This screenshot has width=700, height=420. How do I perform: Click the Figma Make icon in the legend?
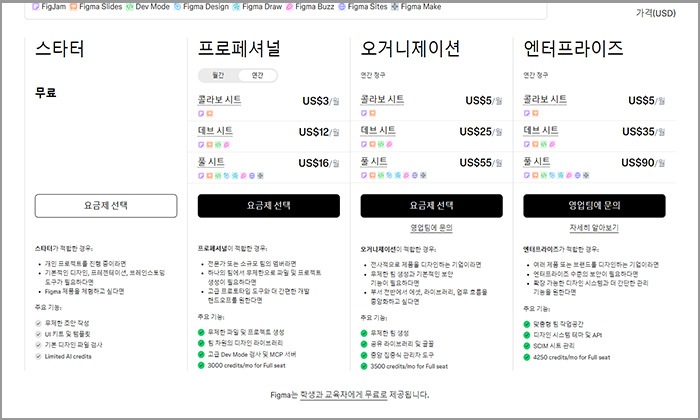(x=395, y=7)
